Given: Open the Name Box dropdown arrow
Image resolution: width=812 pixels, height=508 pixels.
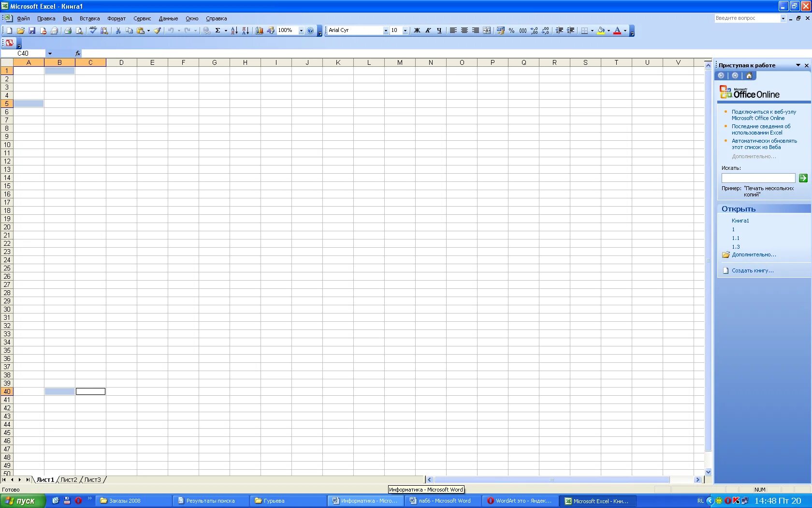Looking at the screenshot, I should 50,53.
